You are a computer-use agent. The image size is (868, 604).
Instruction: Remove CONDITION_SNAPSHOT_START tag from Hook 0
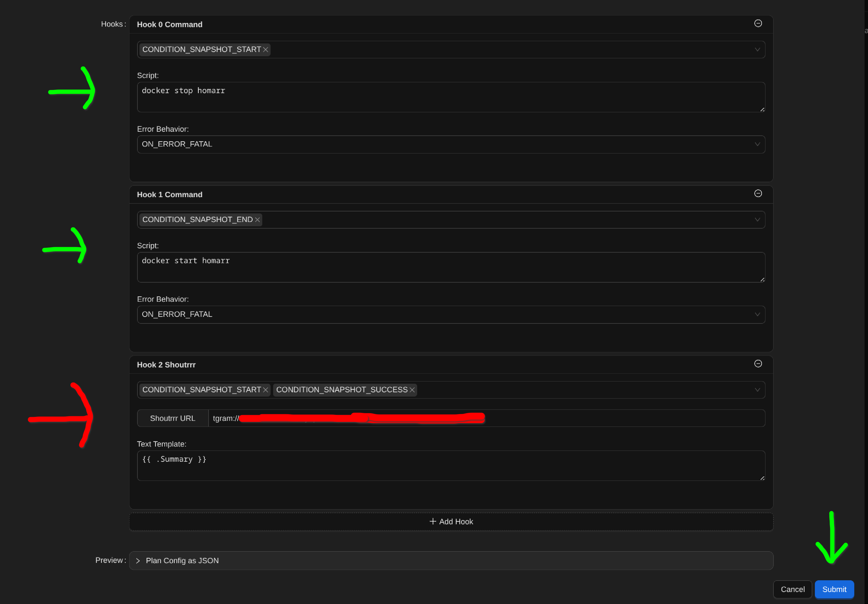click(265, 49)
